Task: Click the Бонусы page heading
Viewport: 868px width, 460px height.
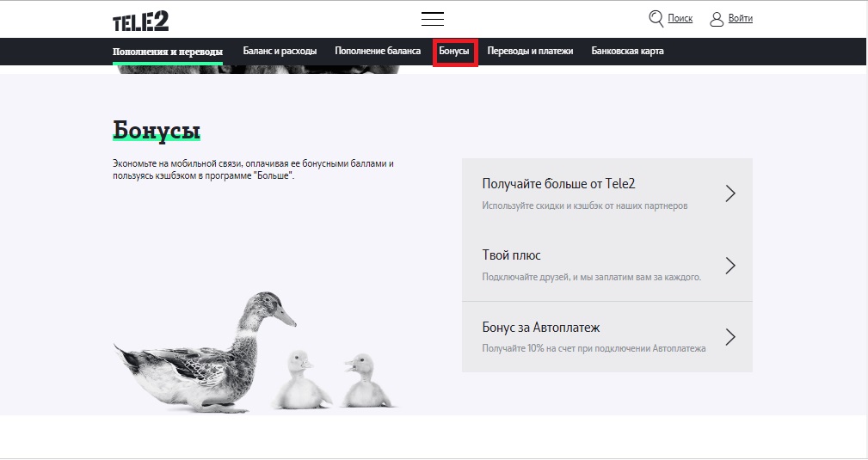Action: click(x=157, y=131)
